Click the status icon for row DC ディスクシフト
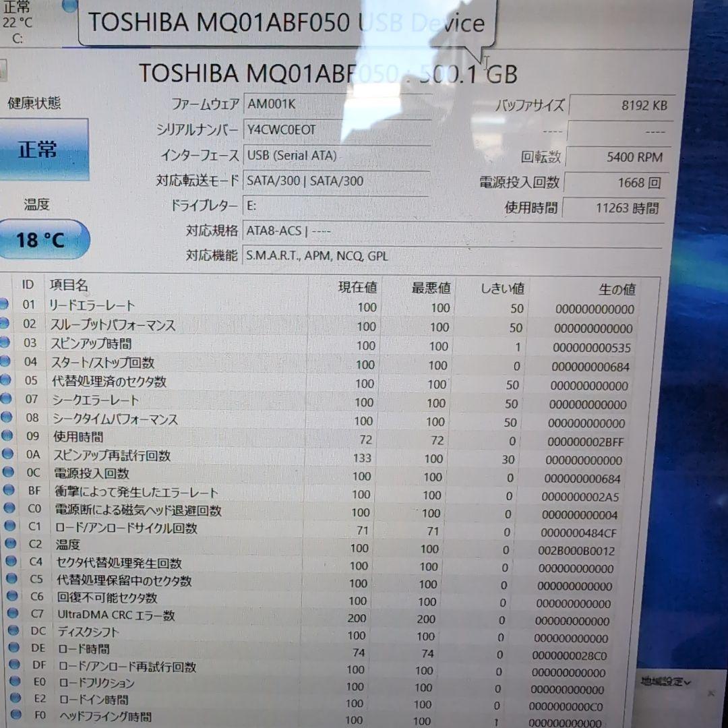728x728 pixels. (13, 630)
